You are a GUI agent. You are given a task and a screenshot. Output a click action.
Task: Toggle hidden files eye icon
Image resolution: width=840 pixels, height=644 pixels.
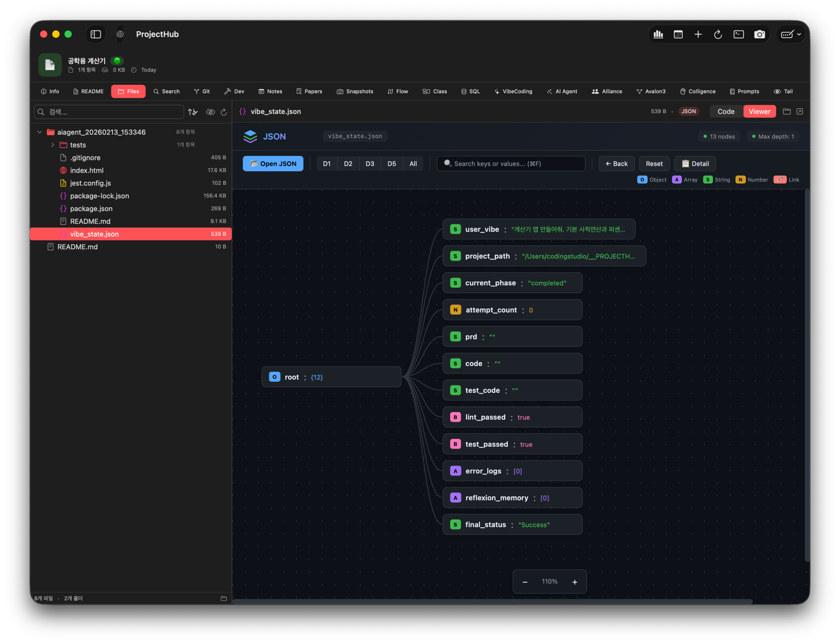(210, 112)
